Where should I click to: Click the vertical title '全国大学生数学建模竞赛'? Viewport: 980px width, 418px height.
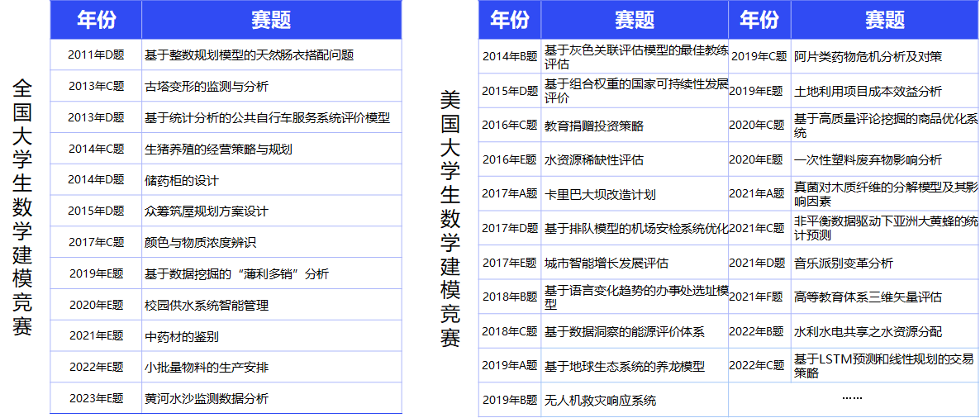coord(22,207)
